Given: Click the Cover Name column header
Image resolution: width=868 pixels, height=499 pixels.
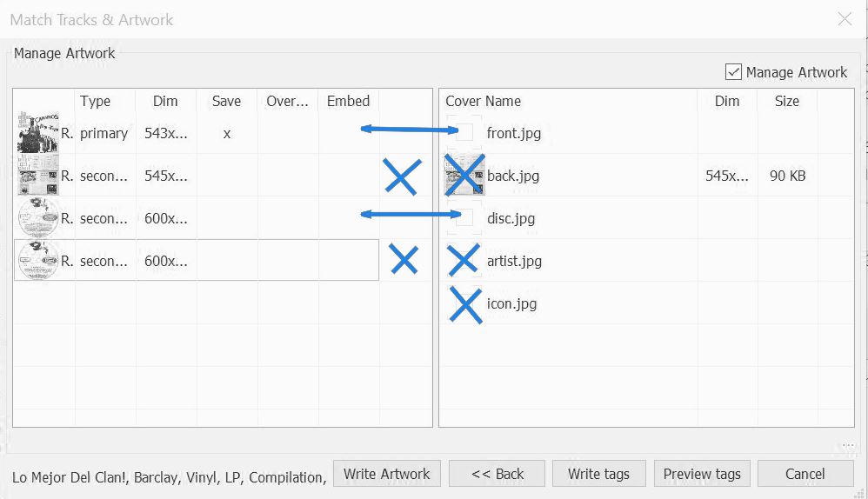Looking at the screenshot, I should click(x=483, y=101).
